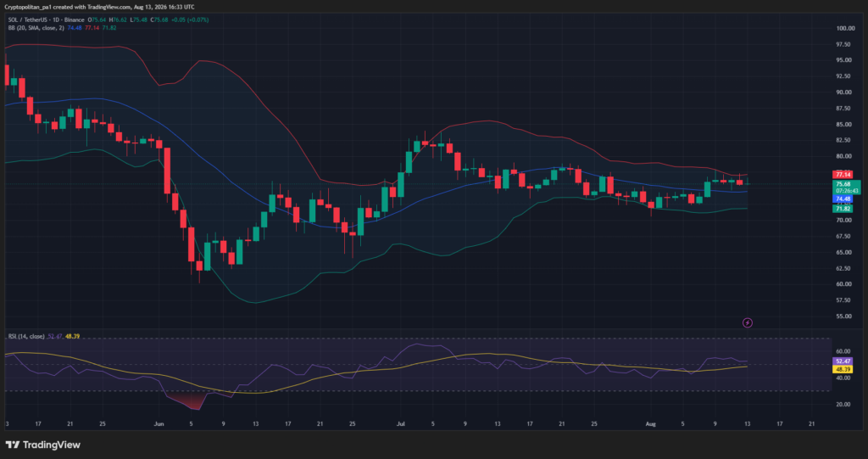Screen dimensions: 868x459
Task: Select the BB (20, SMA, close, 2) legend
Action: pos(36,28)
